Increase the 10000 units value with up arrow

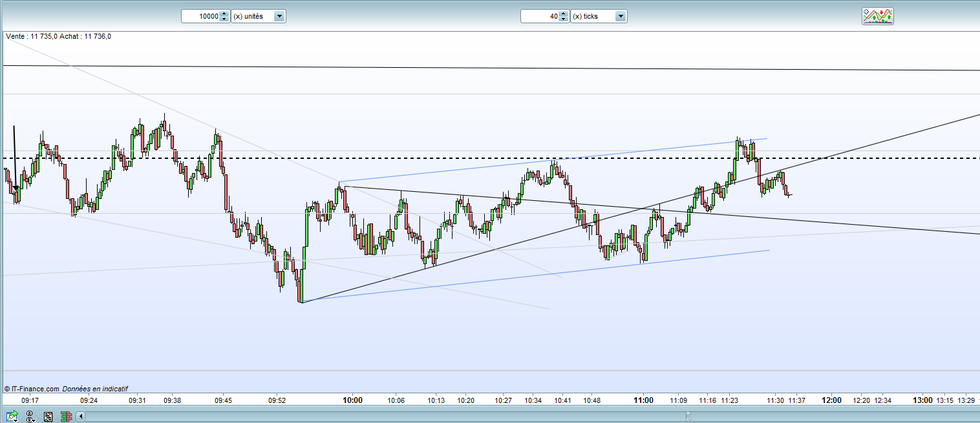[x=224, y=14]
